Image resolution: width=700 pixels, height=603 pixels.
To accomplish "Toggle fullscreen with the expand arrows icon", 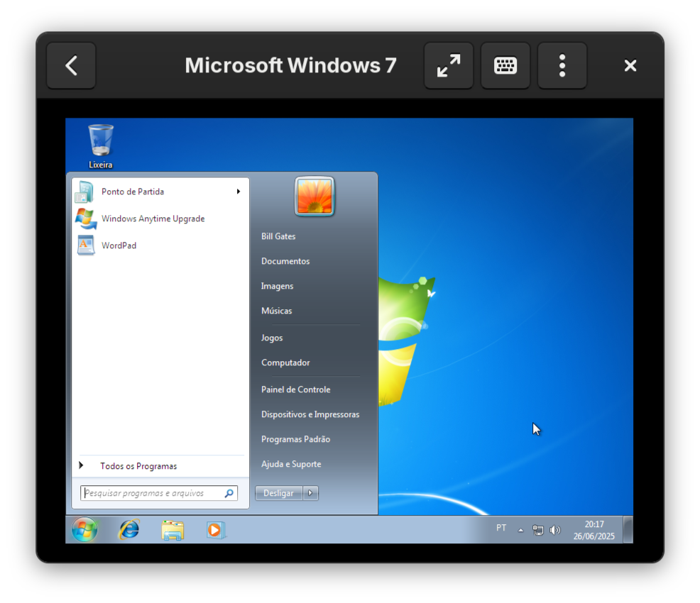I will click(x=449, y=65).
